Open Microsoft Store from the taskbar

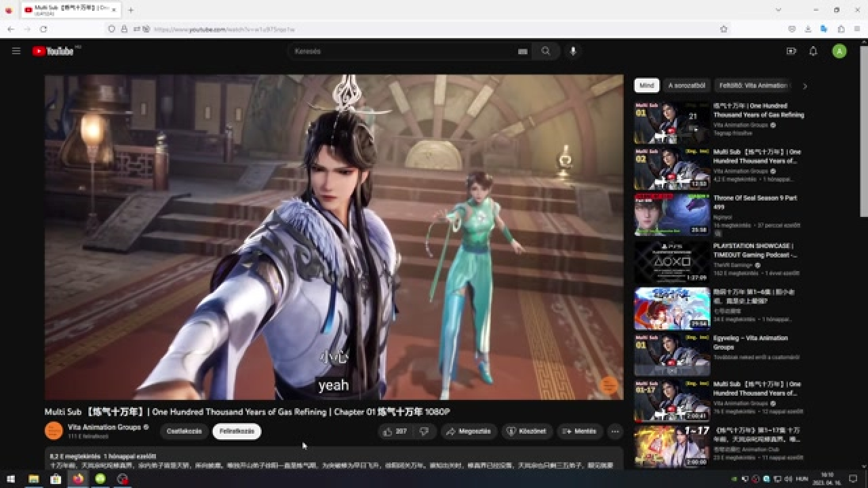click(x=56, y=479)
